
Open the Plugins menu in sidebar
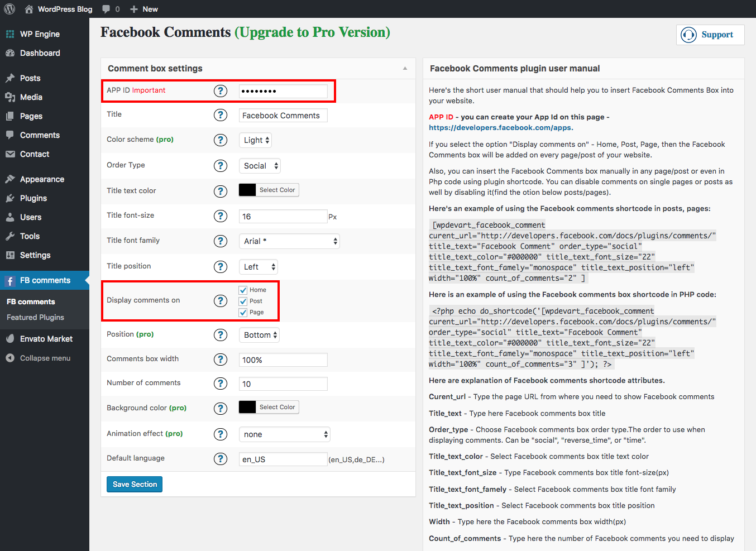pos(34,198)
